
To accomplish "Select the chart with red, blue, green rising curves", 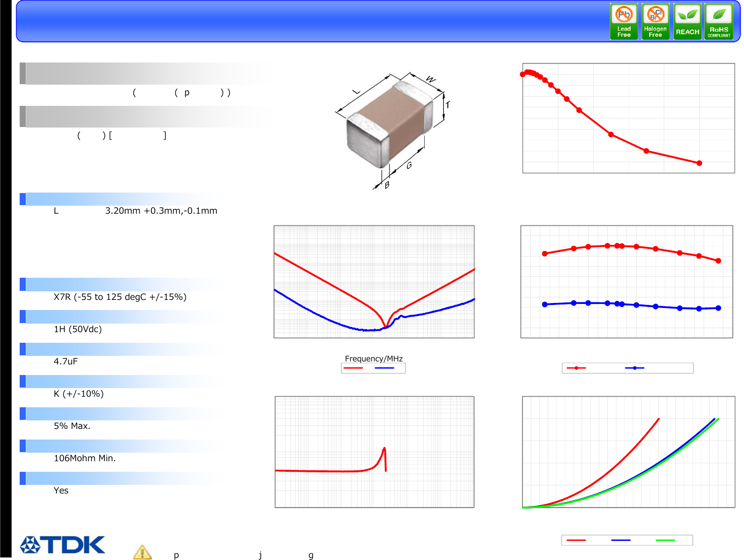I will (628, 452).
